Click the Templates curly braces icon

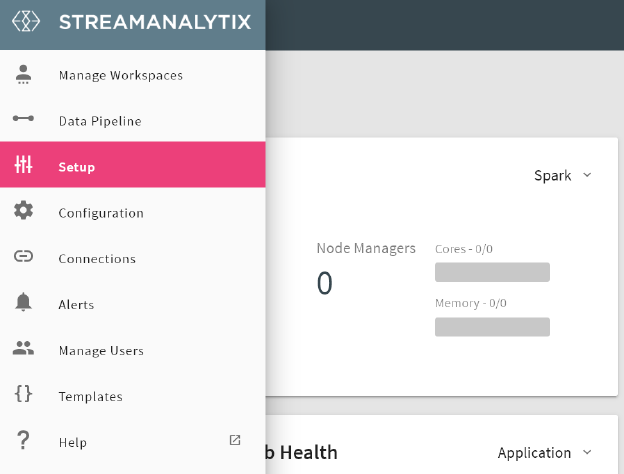pyautogui.click(x=23, y=394)
